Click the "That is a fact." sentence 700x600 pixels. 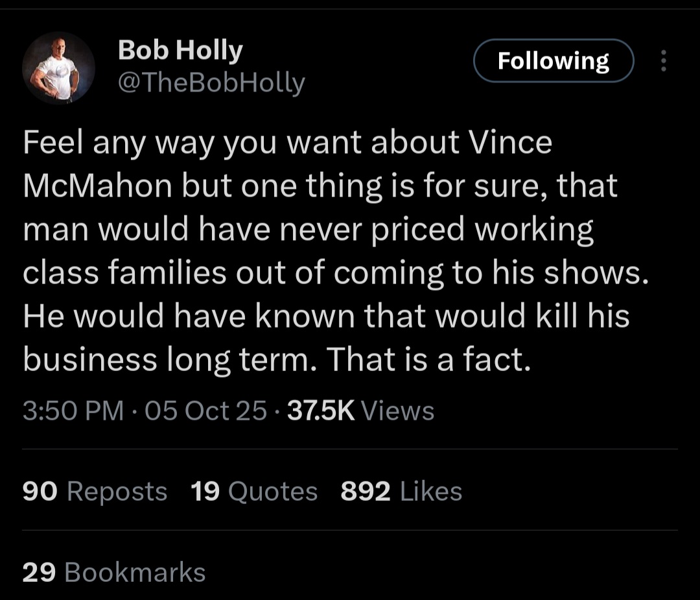[x=428, y=359]
